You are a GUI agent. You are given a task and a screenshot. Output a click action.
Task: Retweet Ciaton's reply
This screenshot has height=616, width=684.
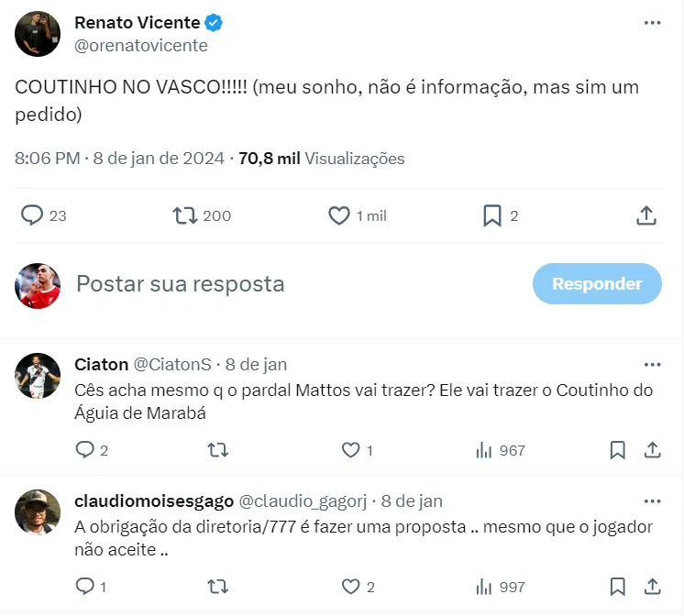click(218, 450)
